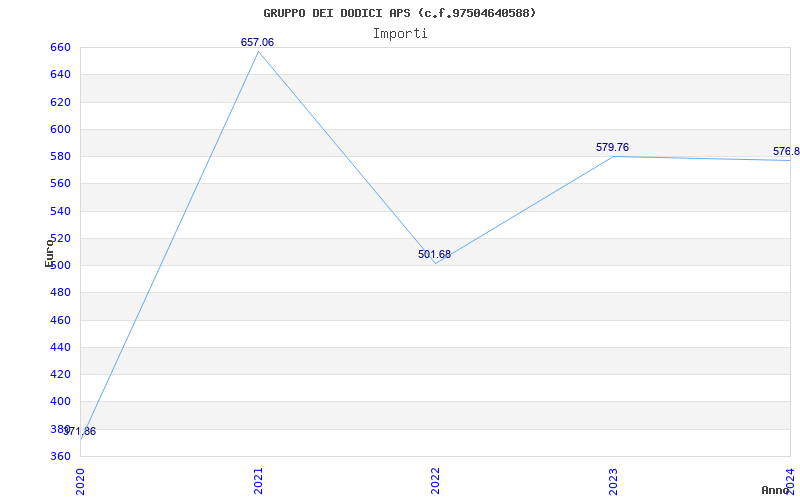Select the 501.68 data label

(x=435, y=254)
